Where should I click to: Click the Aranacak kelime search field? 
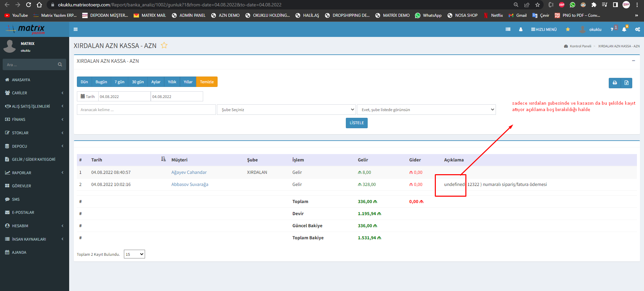[146, 110]
